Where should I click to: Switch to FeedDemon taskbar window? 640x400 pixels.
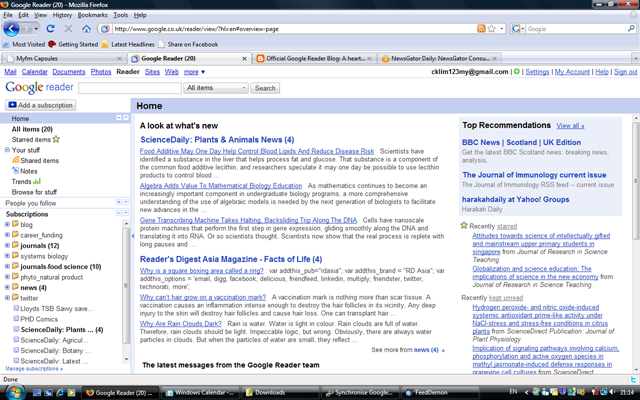(x=439, y=392)
